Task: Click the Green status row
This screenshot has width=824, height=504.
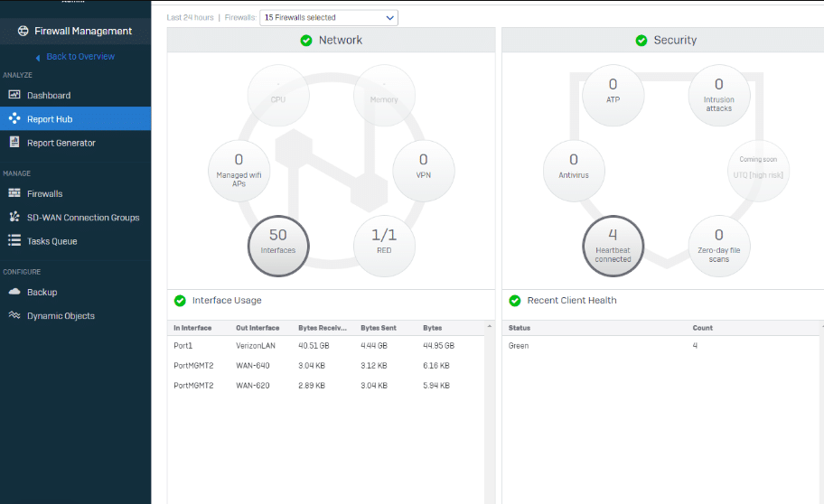Action: click(x=662, y=346)
